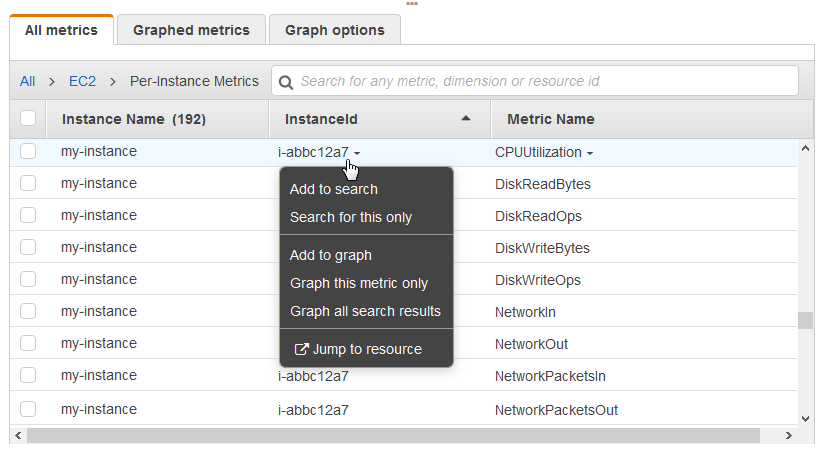820x451 pixels.
Task: Go to the EC2 breadcrumb link
Action: (82, 81)
